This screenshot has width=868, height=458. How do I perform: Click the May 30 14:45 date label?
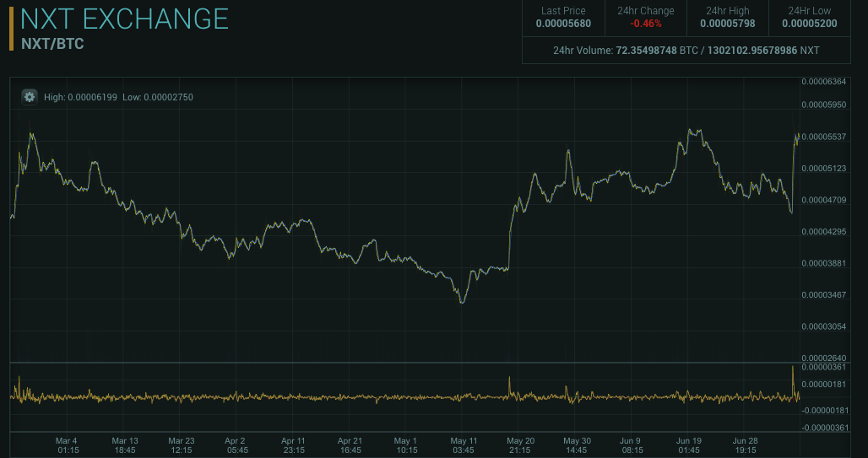pos(577,445)
